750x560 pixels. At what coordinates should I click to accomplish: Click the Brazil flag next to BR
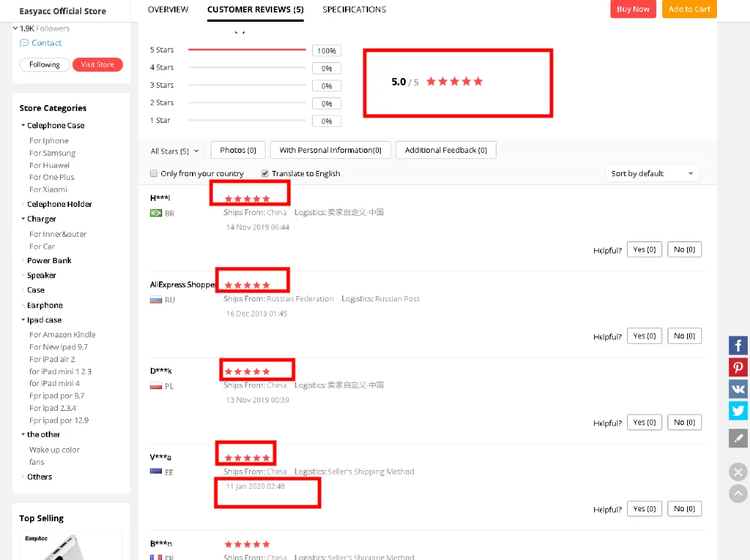click(156, 214)
